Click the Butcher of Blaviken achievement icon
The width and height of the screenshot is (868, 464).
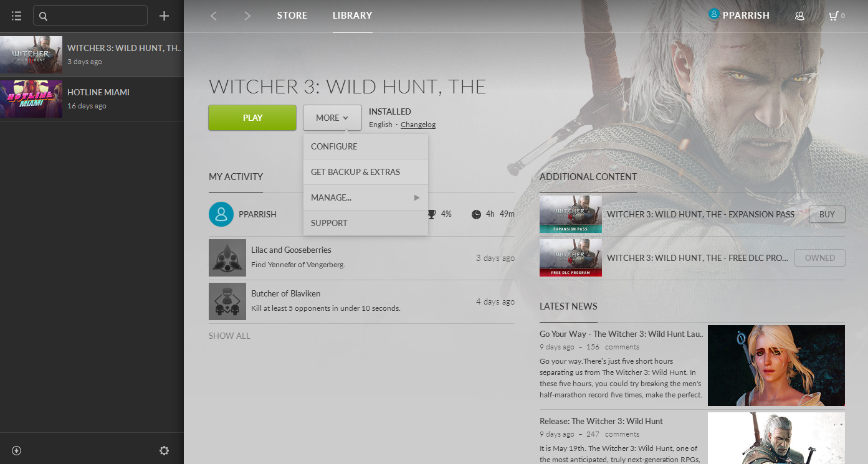(227, 301)
